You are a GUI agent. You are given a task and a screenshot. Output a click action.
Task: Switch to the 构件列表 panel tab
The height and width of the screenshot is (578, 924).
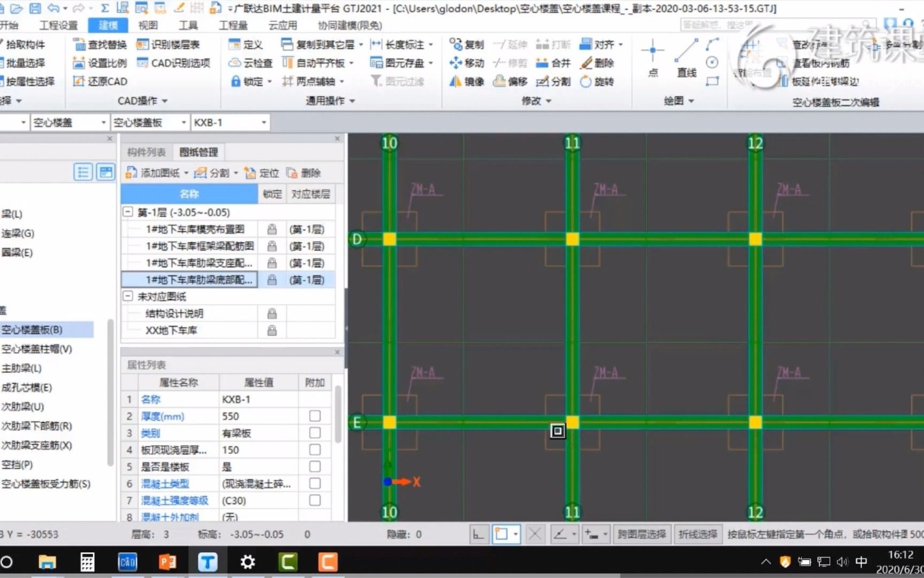147,153
